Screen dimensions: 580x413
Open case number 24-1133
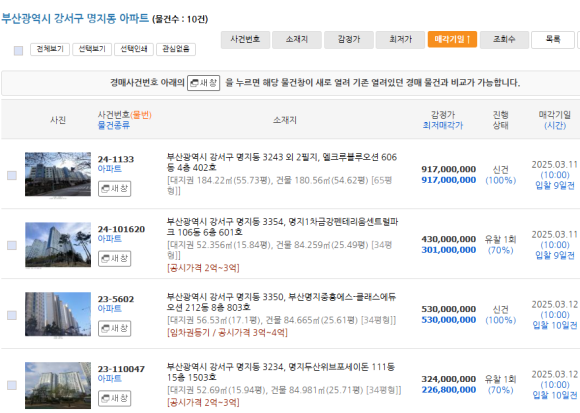tap(116, 159)
